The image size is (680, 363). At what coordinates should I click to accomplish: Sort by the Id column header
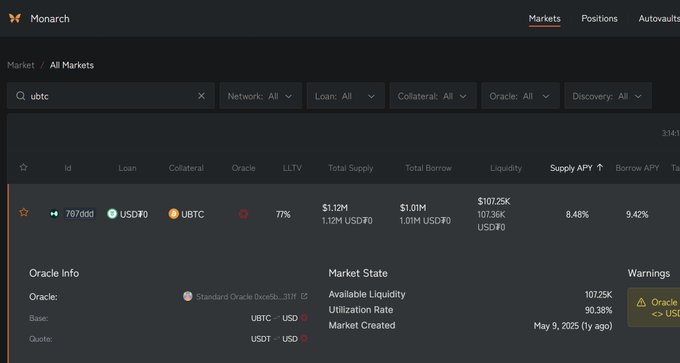pyautogui.click(x=68, y=168)
